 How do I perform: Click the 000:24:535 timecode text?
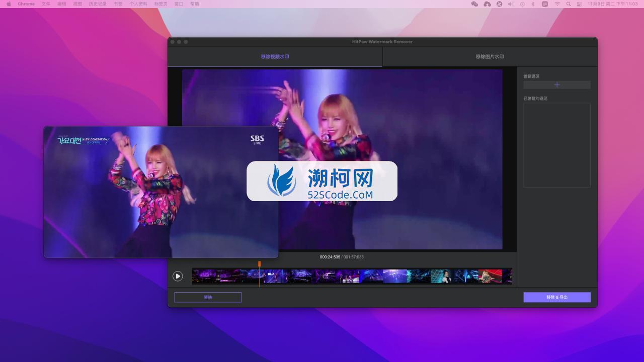point(330,257)
